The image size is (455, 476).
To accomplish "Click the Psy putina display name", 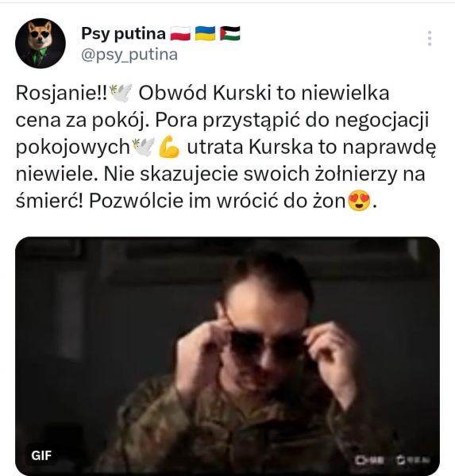I will pyautogui.click(x=123, y=33).
